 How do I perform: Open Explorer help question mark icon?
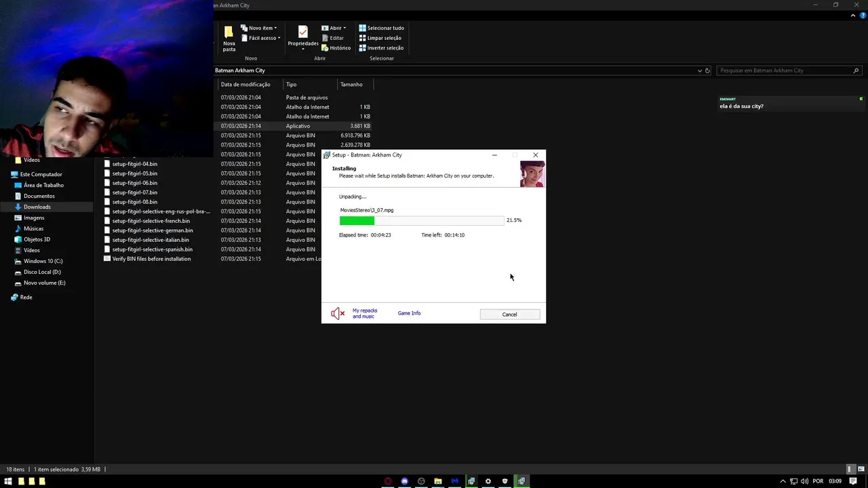click(863, 16)
